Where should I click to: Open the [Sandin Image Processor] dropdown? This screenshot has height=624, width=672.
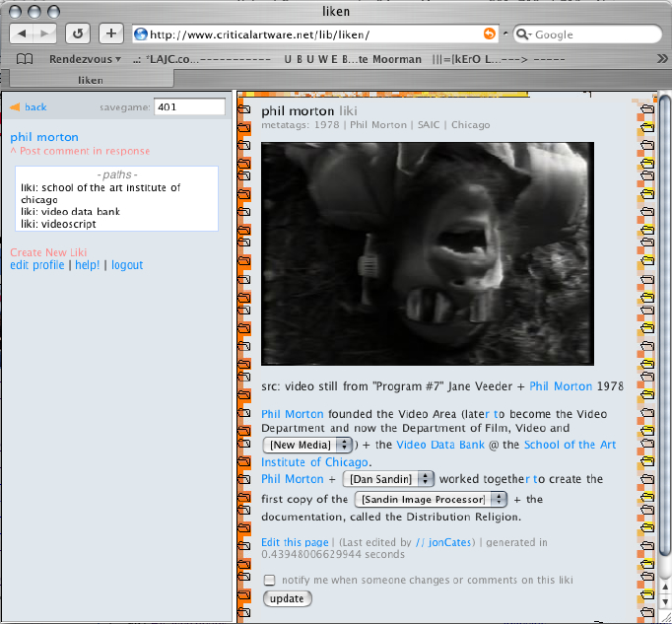tap(431, 499)
